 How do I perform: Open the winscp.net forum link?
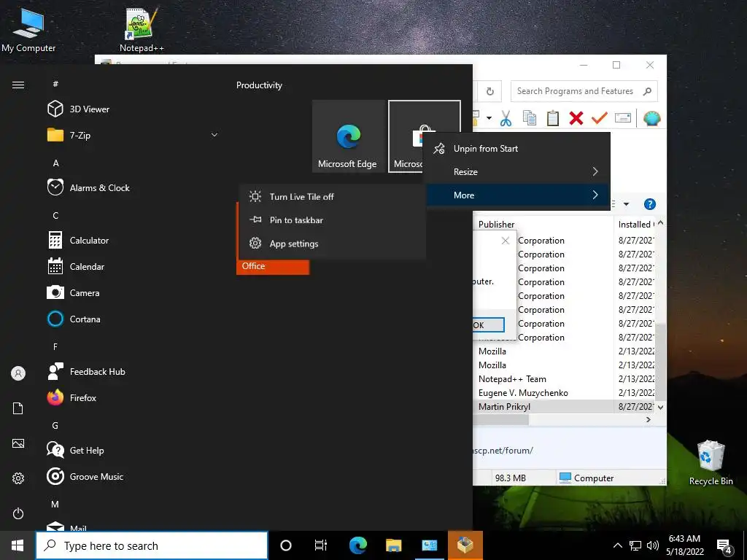[503, 451]
